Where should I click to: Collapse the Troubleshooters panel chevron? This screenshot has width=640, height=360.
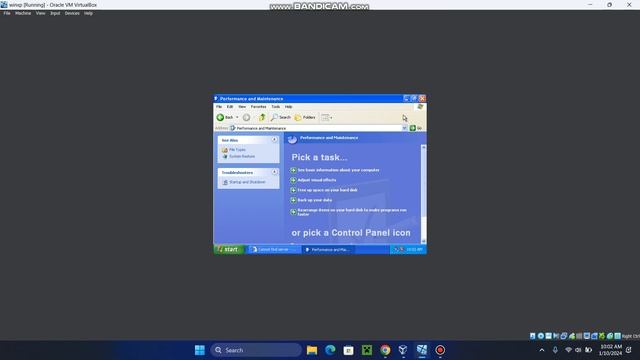coord(274,172)
